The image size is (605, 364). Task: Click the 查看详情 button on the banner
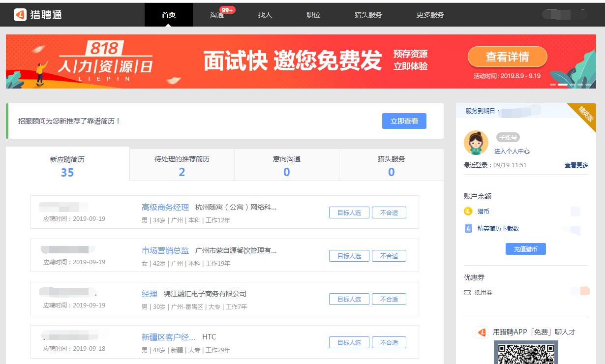[507, 57]
